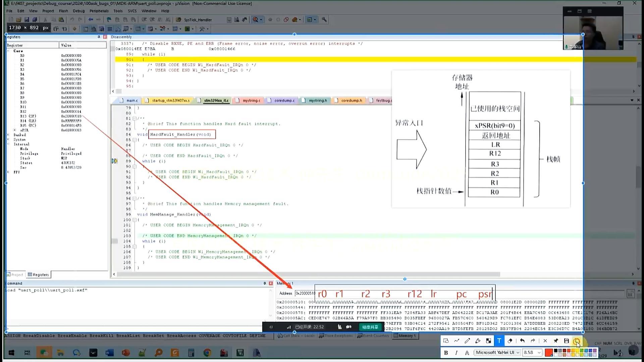Pick the pencil annotation tool

(467, 341)
